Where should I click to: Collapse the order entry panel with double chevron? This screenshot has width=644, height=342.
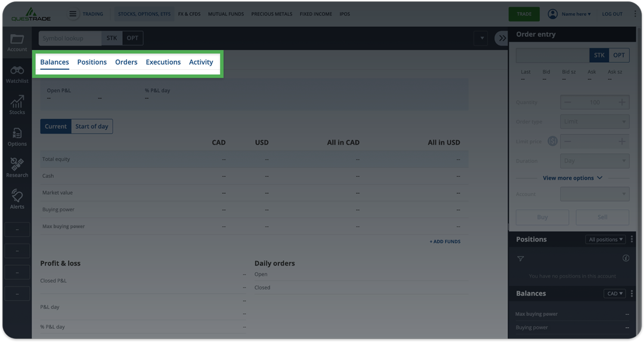pos(501,38)
